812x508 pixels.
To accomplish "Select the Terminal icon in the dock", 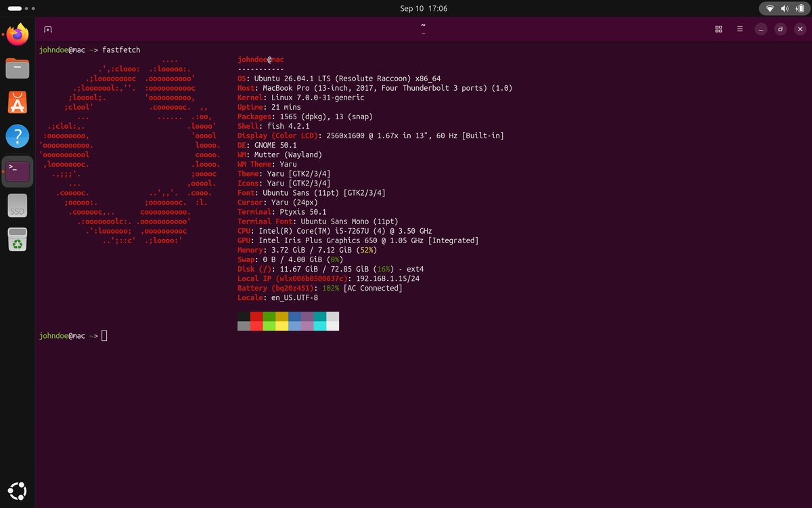I will pos(18,171).
